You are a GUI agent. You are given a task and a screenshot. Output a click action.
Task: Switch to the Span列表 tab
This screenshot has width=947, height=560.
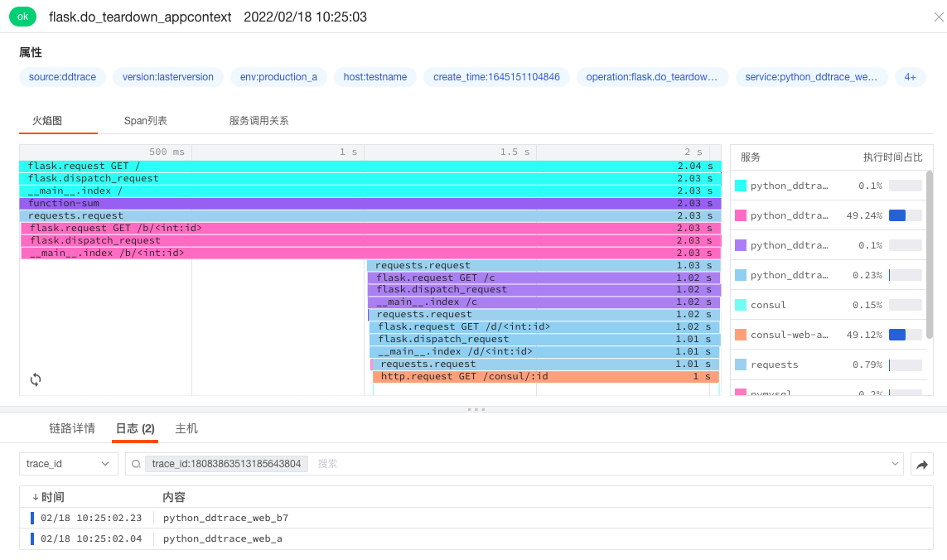point(146,121)
